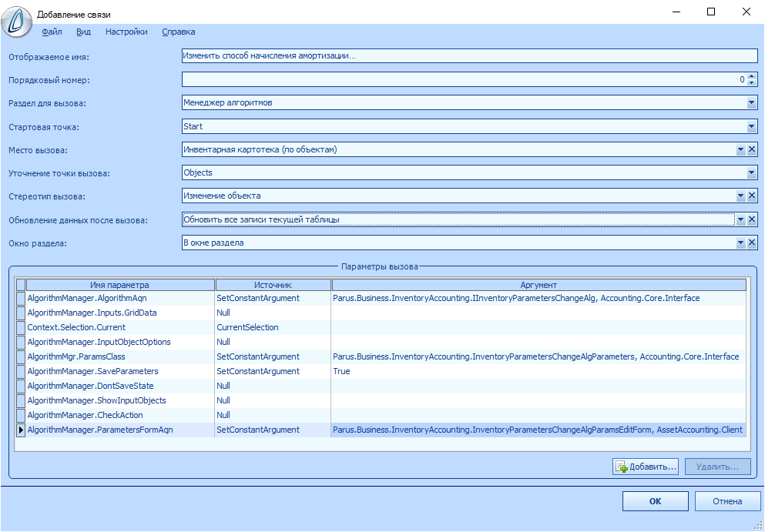Click the IInventoryParametersChangeAlg argument cell
Viewport: 765px width, 532px height.
[539, 298]
